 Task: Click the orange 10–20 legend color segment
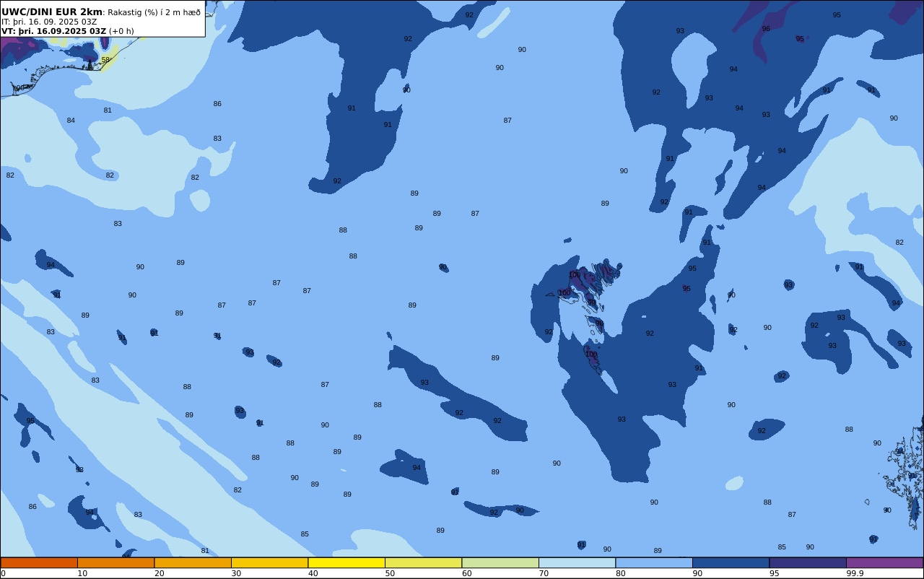(115, 562)
